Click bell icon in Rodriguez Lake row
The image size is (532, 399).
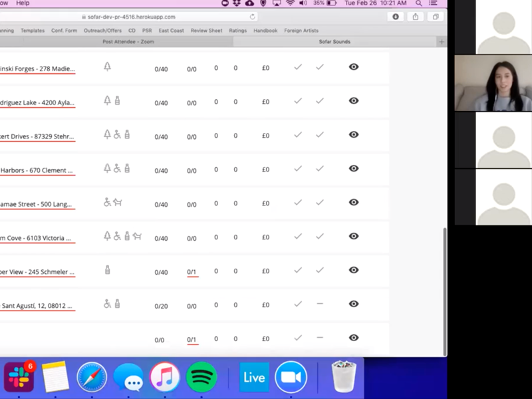107,100
